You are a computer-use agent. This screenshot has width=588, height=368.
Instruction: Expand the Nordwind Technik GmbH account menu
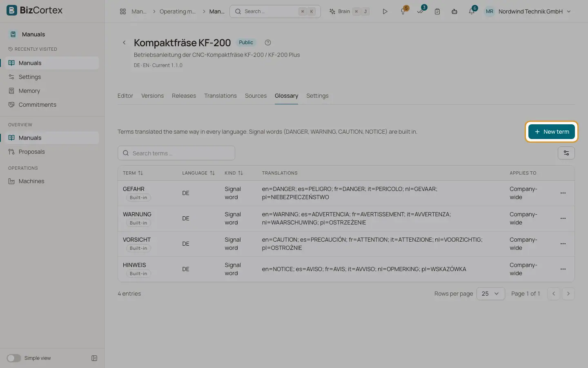pos(528,11)
